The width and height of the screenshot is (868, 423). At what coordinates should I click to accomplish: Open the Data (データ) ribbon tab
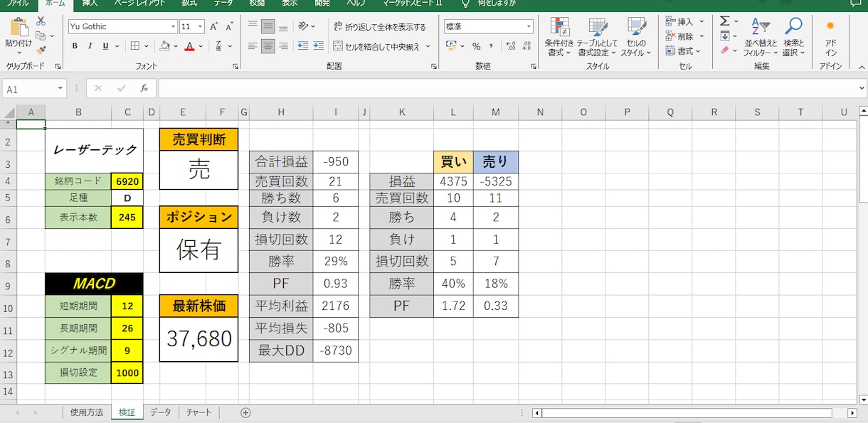point(223,3)
